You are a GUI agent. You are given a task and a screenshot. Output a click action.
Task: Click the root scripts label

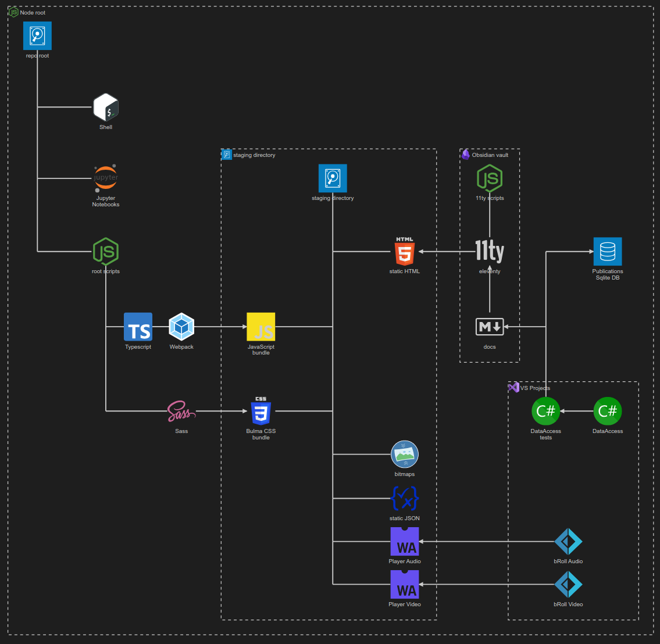pos(106,271)
